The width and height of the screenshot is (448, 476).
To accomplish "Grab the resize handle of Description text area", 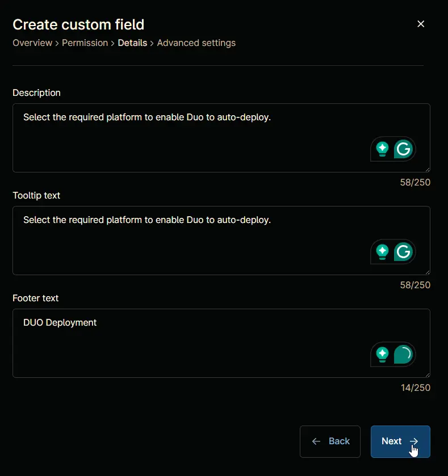I will pyautogui.click(x=428, y=170).
